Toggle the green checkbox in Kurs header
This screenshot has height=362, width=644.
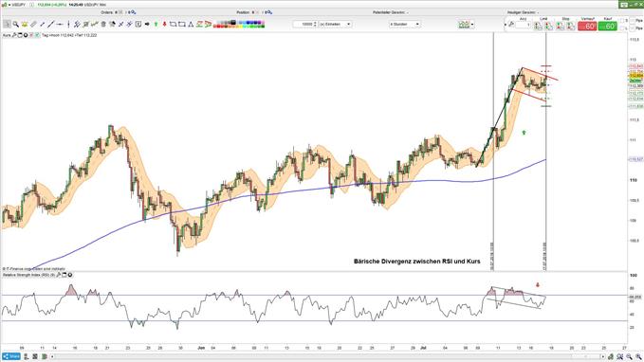37,35
